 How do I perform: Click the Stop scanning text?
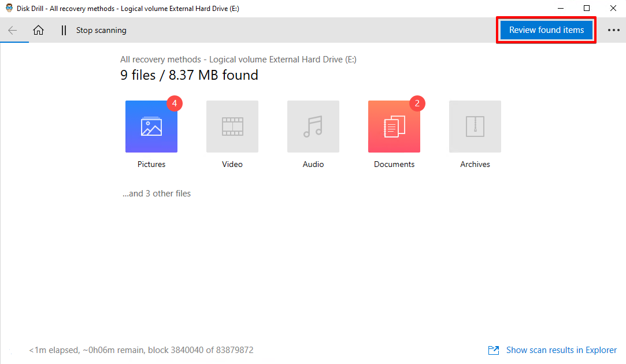pos(101,31)
